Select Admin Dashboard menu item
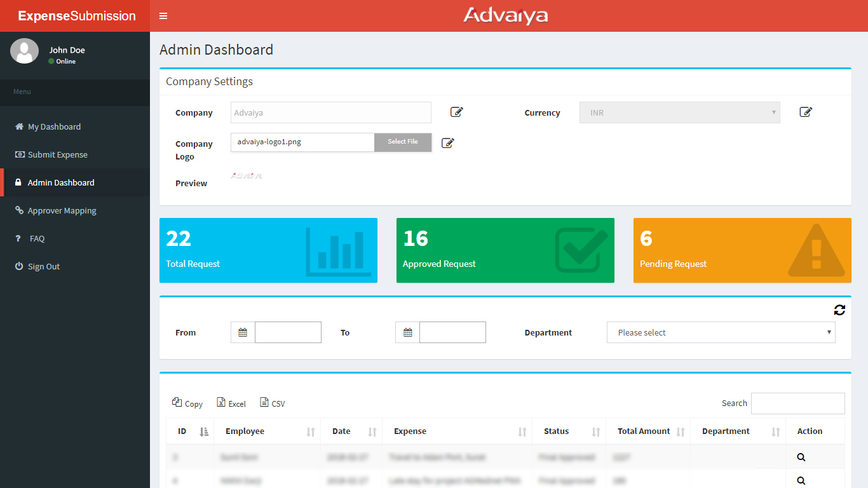 [x=75, y=182]
